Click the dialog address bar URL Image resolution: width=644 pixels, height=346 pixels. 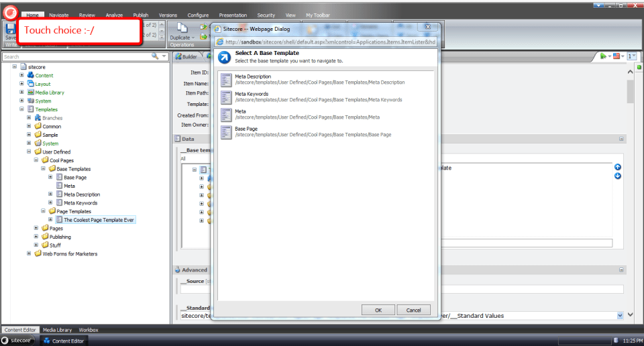click(x=330, y=42)
